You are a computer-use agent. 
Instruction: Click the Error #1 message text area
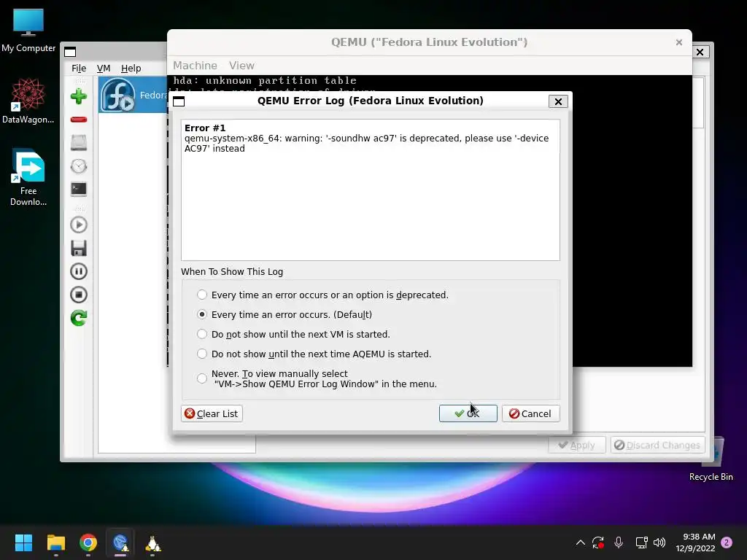pyautogui.click(x=370, y=190)
